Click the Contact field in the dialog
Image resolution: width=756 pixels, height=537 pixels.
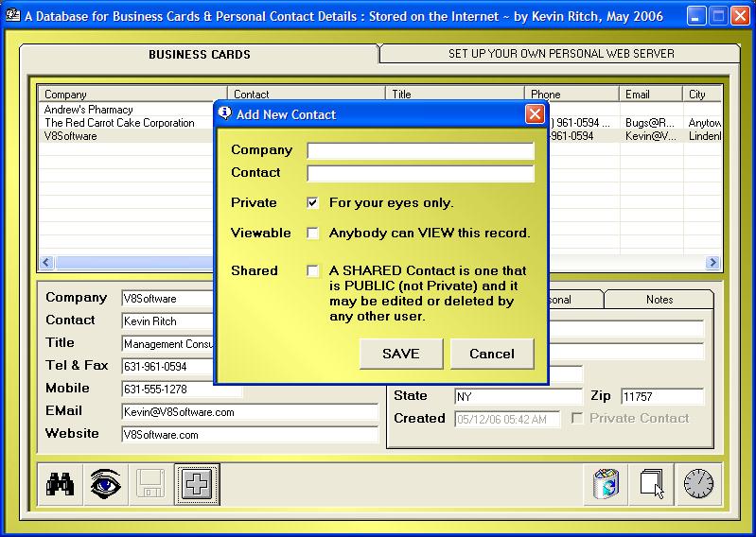pos(421,174)
